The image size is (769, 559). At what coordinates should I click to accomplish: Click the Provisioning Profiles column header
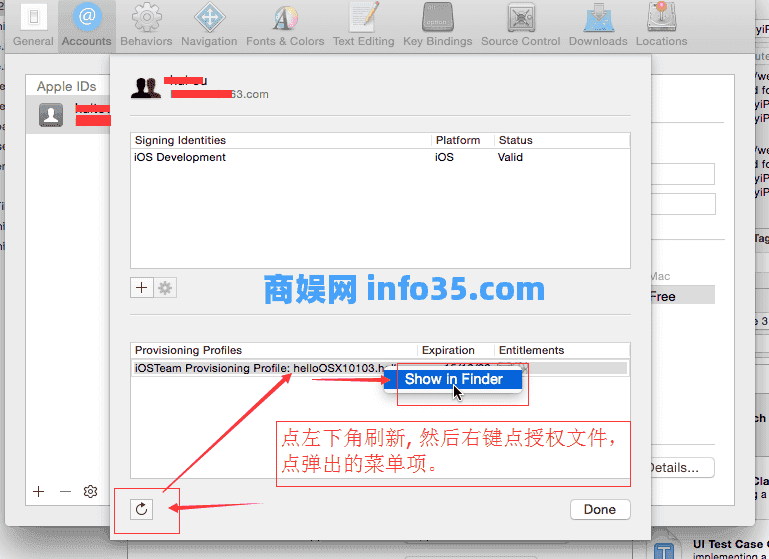274,350
